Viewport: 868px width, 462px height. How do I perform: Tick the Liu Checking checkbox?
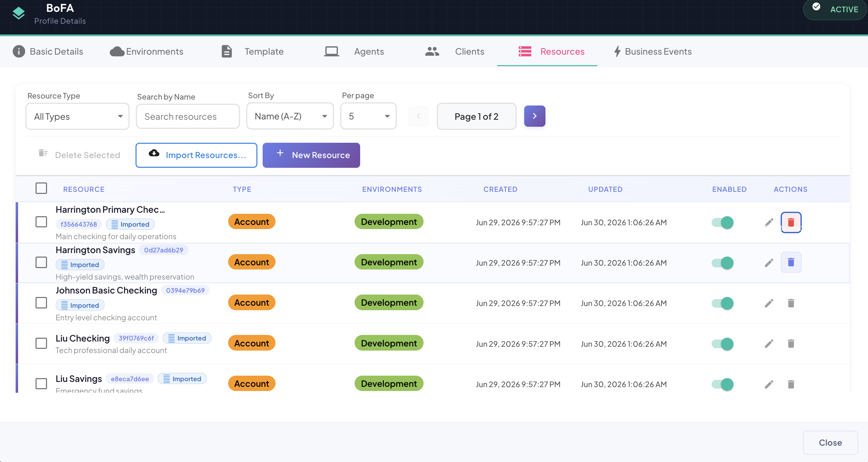pyautogui.click(x=41, y=343)
